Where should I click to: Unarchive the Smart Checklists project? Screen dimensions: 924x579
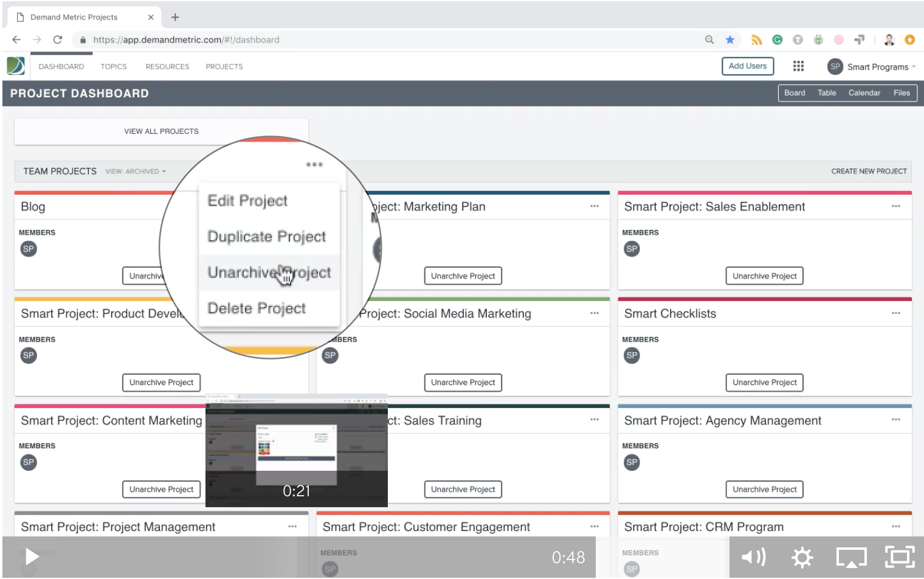(x=764, y=383)
